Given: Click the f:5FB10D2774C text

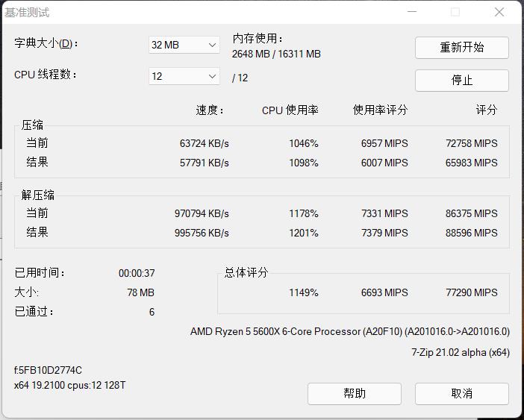Looking at the screenshot, I should point(48,370).
